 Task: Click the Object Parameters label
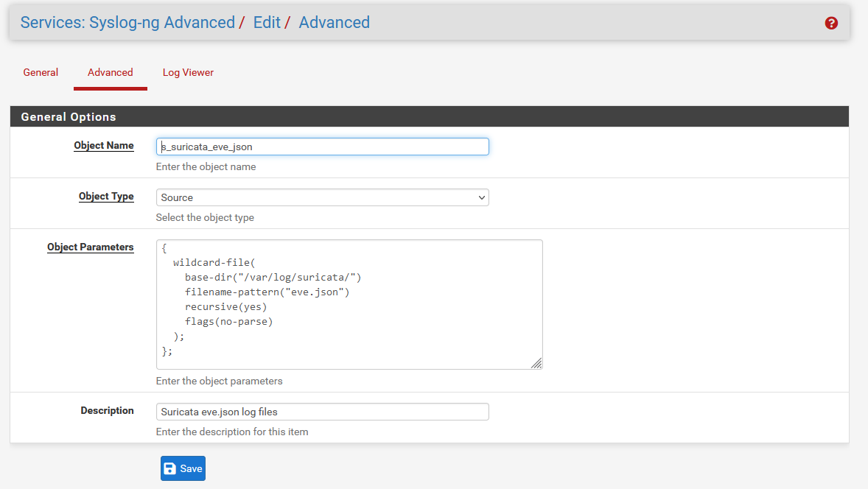click(x=90, y=247)
